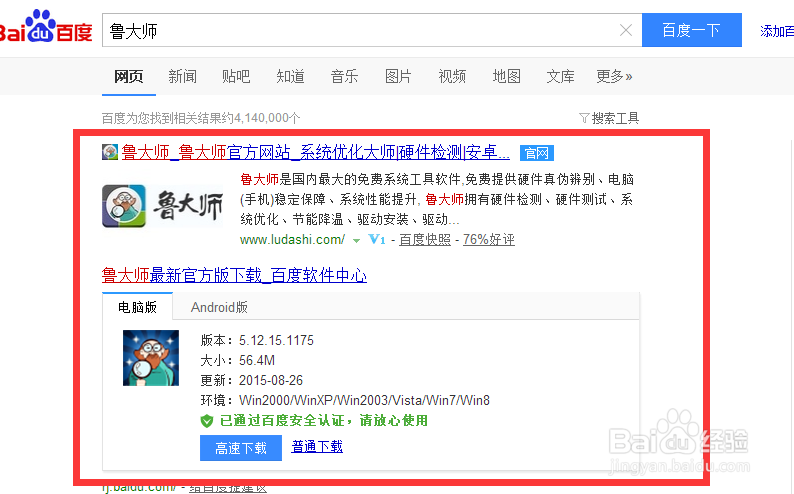
Task: Select the 地图 tab
Action: [506, 76]
